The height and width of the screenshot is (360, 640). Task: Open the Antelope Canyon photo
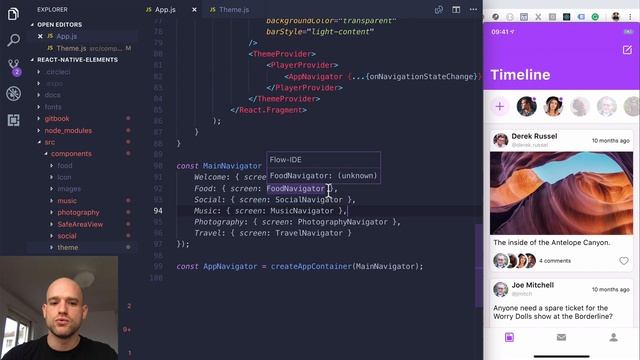click(x=561, y=193)
